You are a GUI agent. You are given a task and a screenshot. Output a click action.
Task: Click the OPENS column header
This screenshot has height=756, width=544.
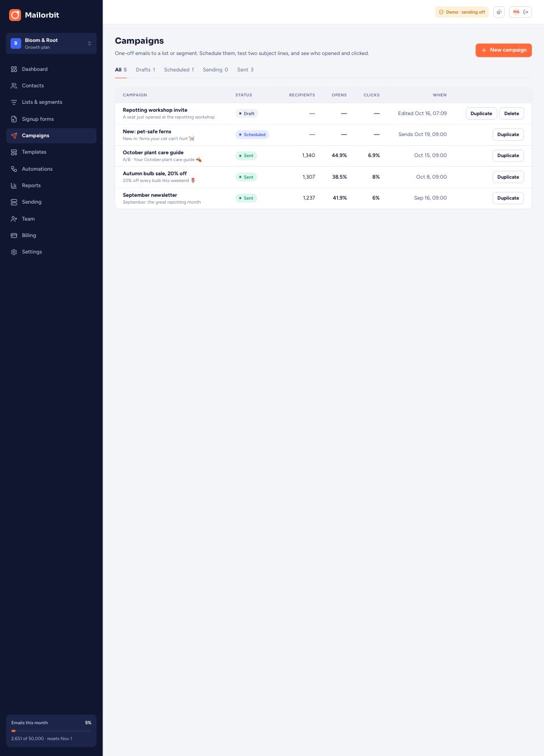pyautogui.click(x=339, y=95)
